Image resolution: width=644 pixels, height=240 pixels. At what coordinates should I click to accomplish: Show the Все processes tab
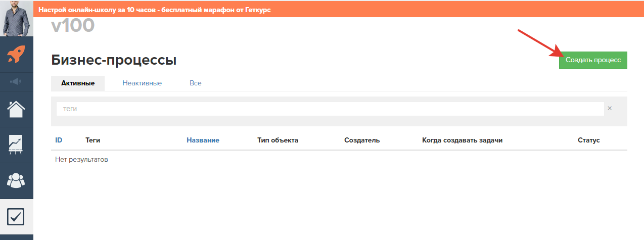pos(196,83)
